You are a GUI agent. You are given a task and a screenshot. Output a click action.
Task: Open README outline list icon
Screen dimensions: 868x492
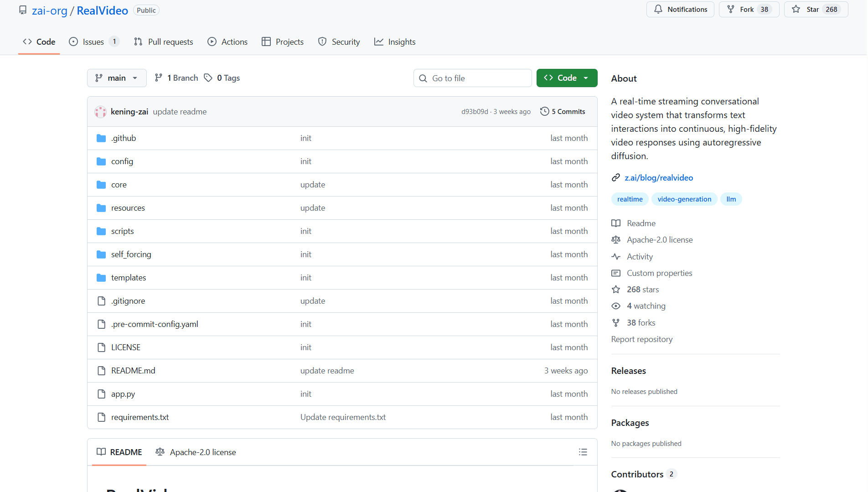583,452
